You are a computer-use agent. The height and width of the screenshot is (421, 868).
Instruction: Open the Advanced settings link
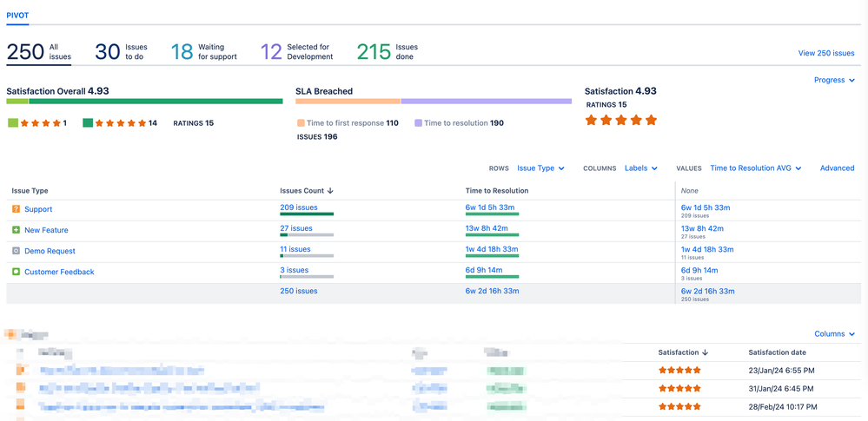click(837, 168)
